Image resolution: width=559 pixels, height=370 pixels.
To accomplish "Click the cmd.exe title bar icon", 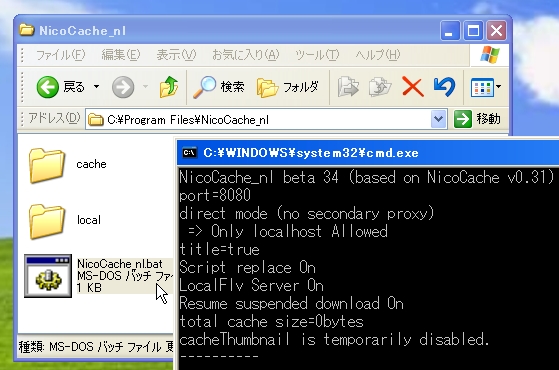I will click(x=189, y=153).
